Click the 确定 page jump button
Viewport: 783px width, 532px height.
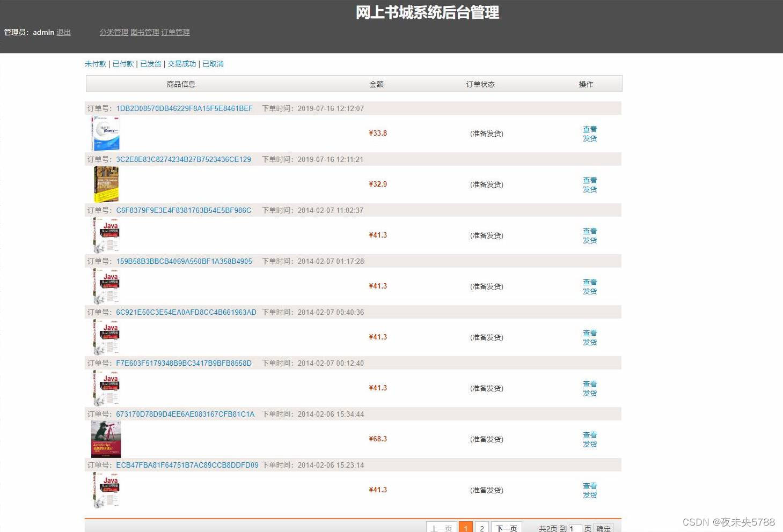click(604, 528)
